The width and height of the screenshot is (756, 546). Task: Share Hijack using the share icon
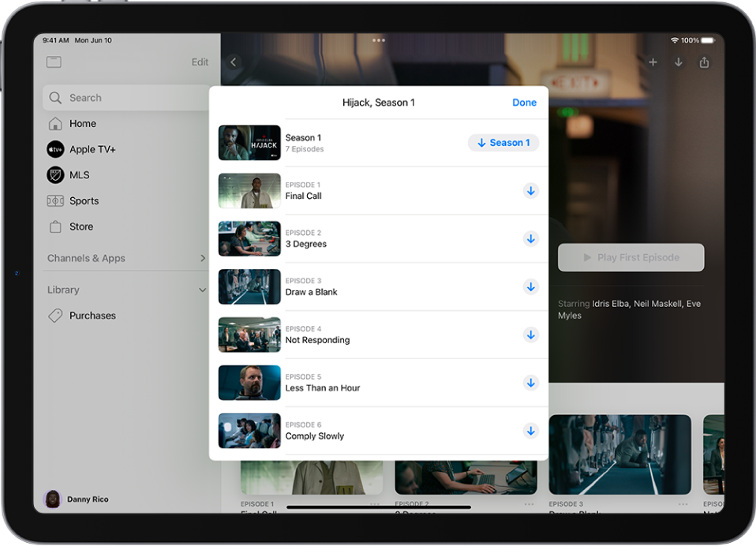tap(705, 62)
